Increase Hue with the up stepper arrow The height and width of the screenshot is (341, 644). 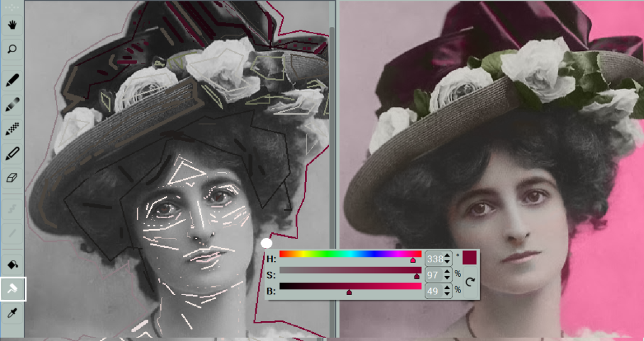[x=447, y=255]
